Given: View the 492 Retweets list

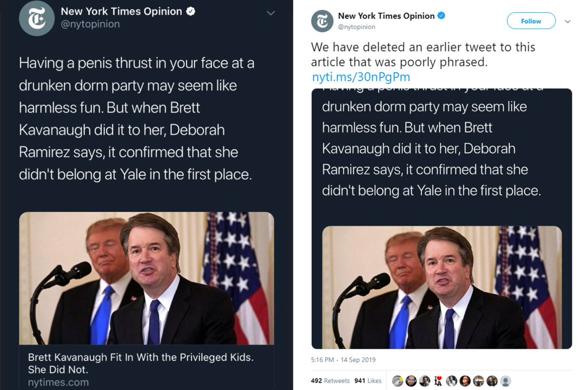Looking at the screenshot, I should 330,381.
